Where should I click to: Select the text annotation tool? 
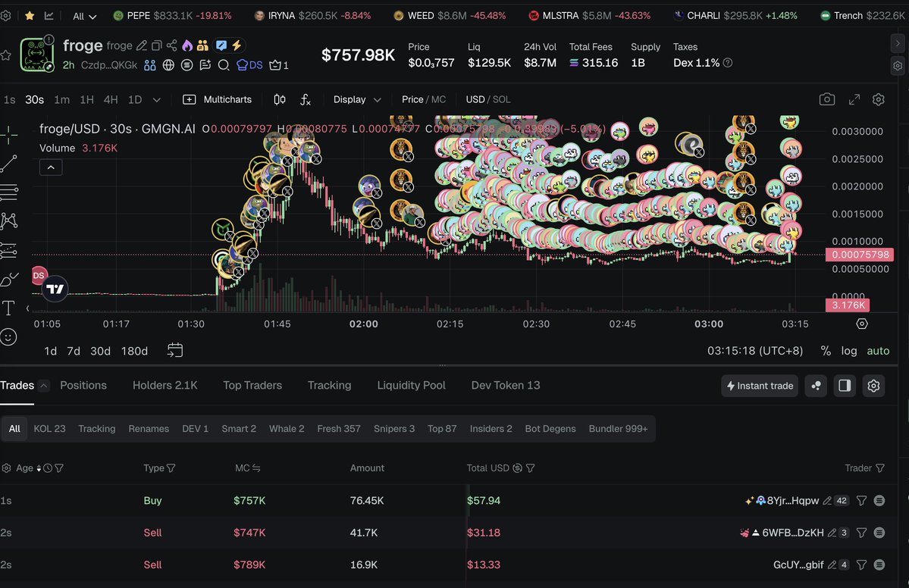[x=8, y=308]
